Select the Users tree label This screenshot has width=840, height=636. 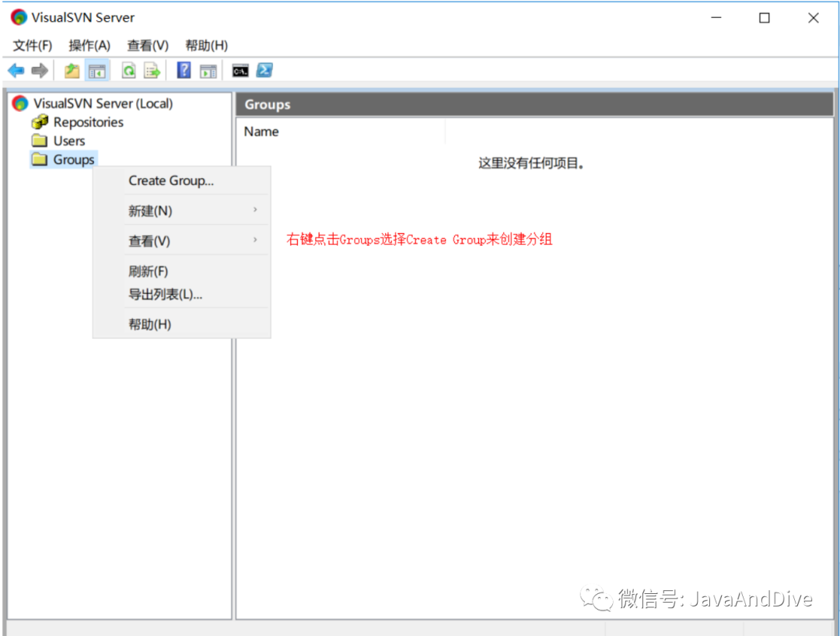point(69,141)
